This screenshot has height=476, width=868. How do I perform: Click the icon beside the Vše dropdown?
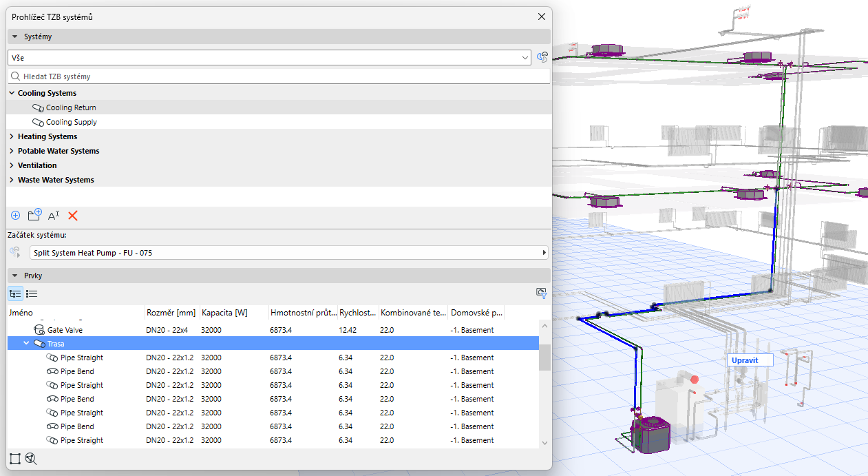(x=542, y=57)
